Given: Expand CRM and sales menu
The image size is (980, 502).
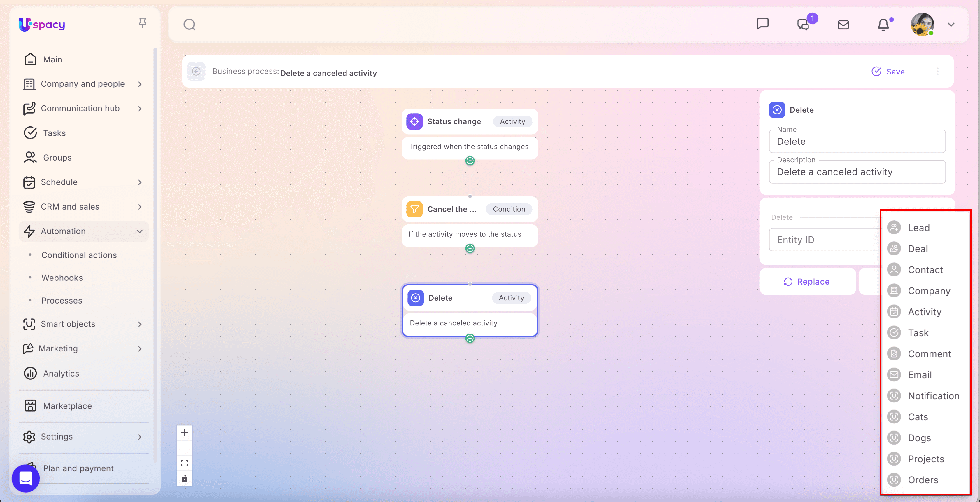Looking at the screenshot, I should (140, 207).
